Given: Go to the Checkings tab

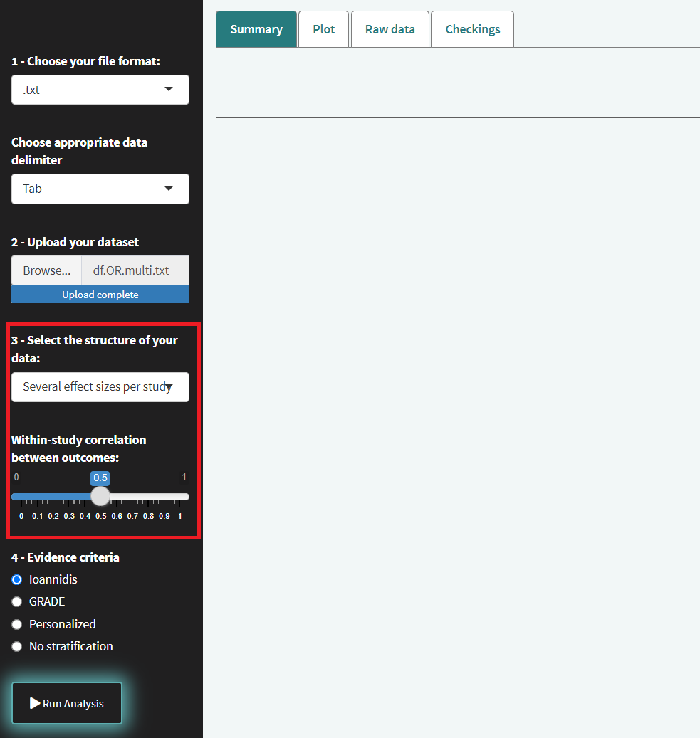Looking at the screenshot, I should (472, 29).
